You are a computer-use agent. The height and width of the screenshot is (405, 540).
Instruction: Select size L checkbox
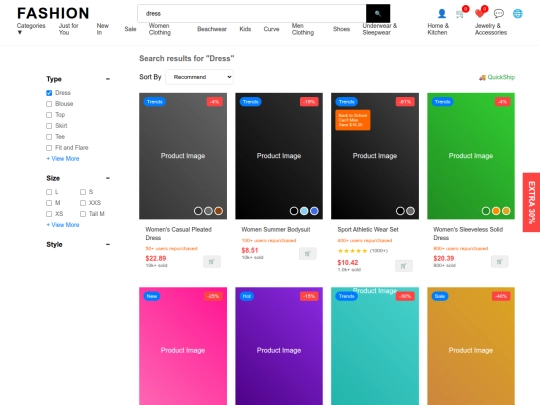point(49,192)
